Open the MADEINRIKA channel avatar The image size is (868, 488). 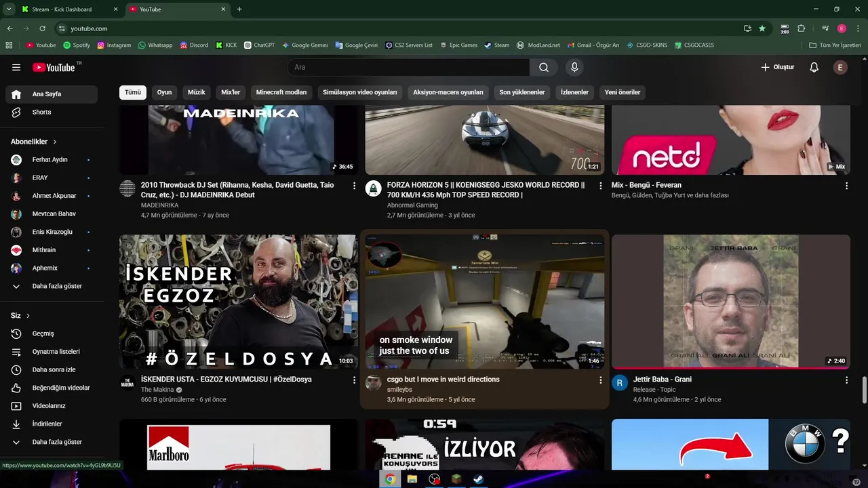(x=127, y=188)
